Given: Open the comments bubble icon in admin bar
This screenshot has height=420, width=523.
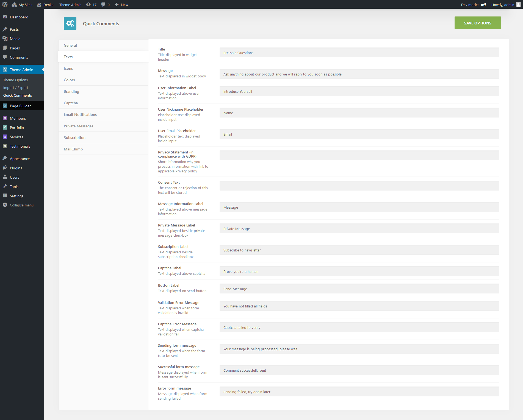Looking at the screenshot, I should [103, 5].
